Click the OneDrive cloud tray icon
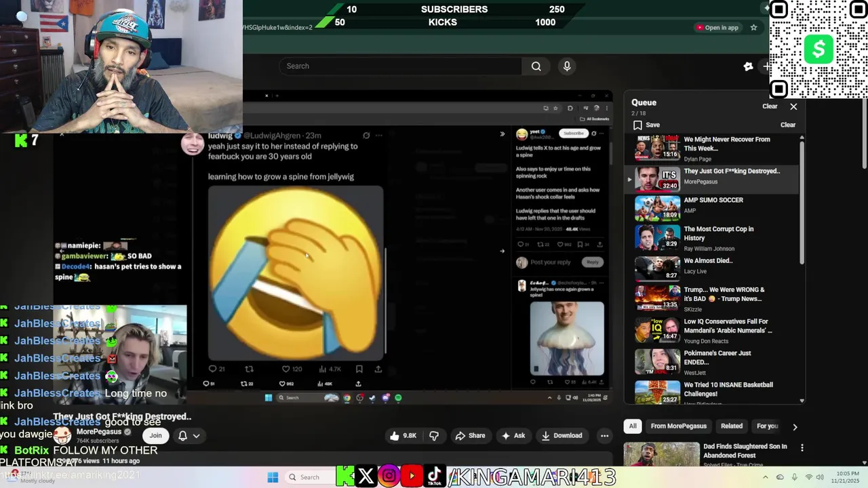This screenshot has height=488, width=868. (x=781, y=477)
